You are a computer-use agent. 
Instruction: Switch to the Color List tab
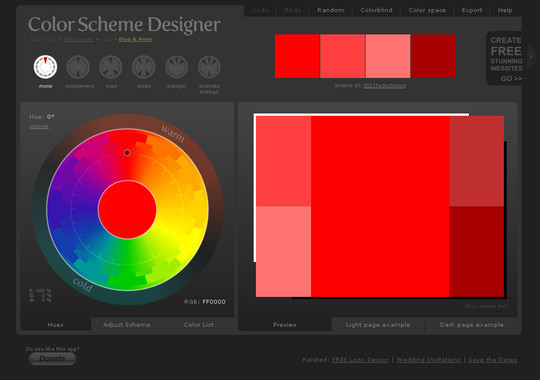pos(199,325)
